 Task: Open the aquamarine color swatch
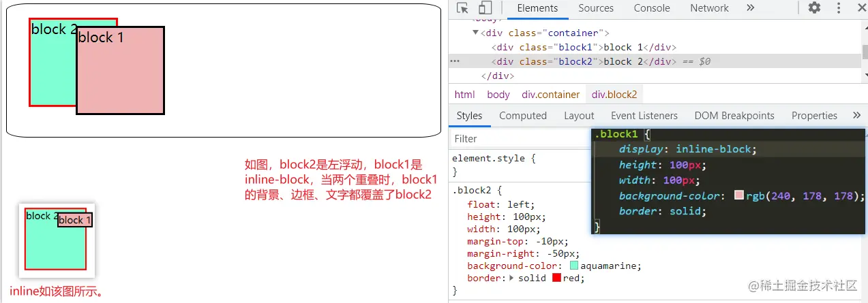tap(573, 266)
